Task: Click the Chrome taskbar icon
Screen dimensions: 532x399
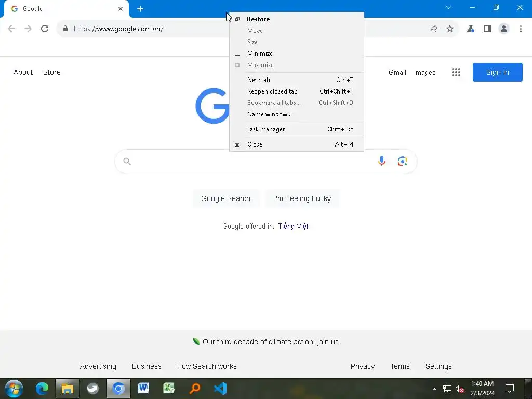Action: coord(118,389)
